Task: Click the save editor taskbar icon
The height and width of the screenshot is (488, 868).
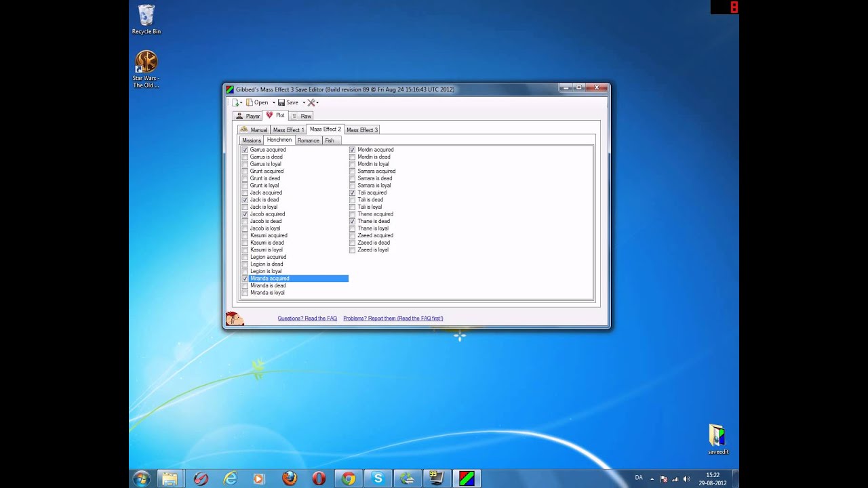Action: (x=467, y=479)
